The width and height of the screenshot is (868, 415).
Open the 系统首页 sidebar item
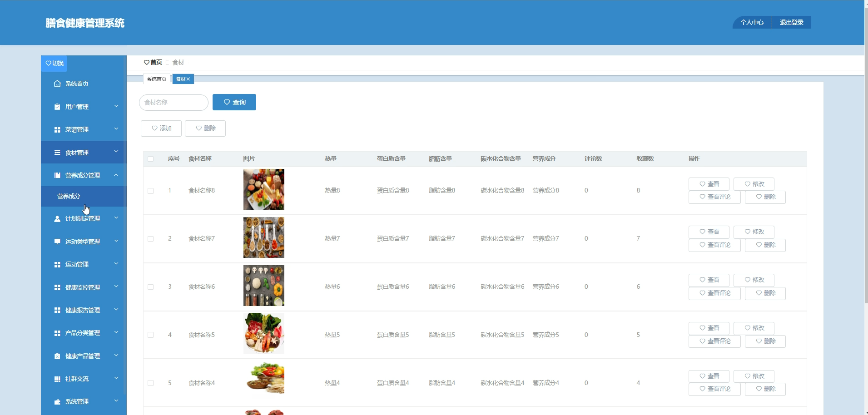coord(84,84)
